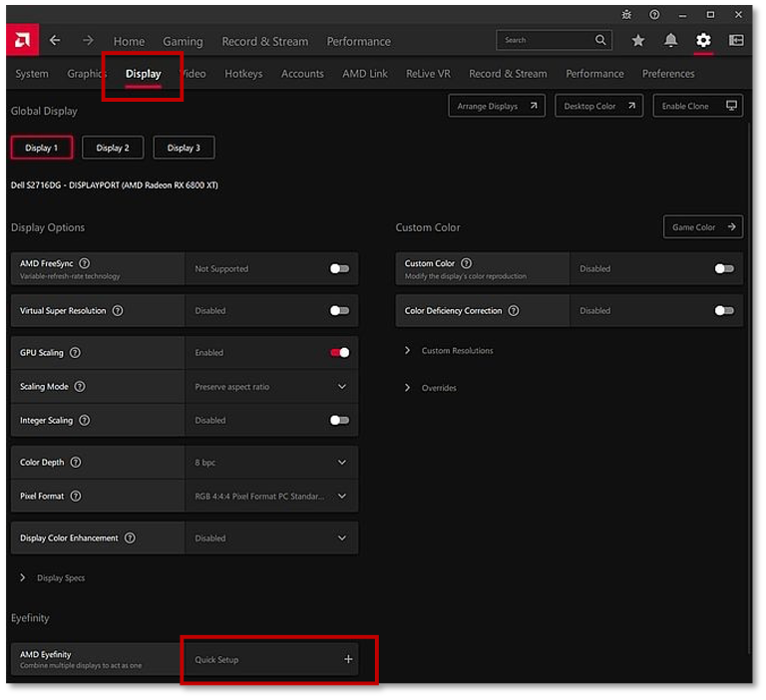Click the AMD logo icon
The height and width of the screenshot is (700, 766).
[22, 40]
